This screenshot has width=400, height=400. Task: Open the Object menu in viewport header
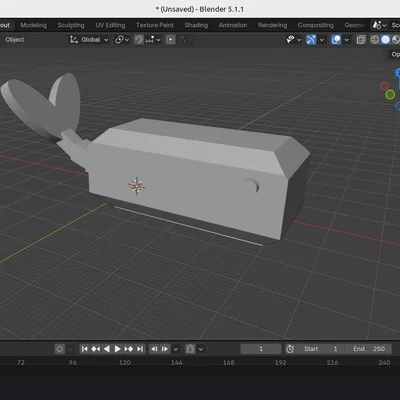click(x=15, y=40)
